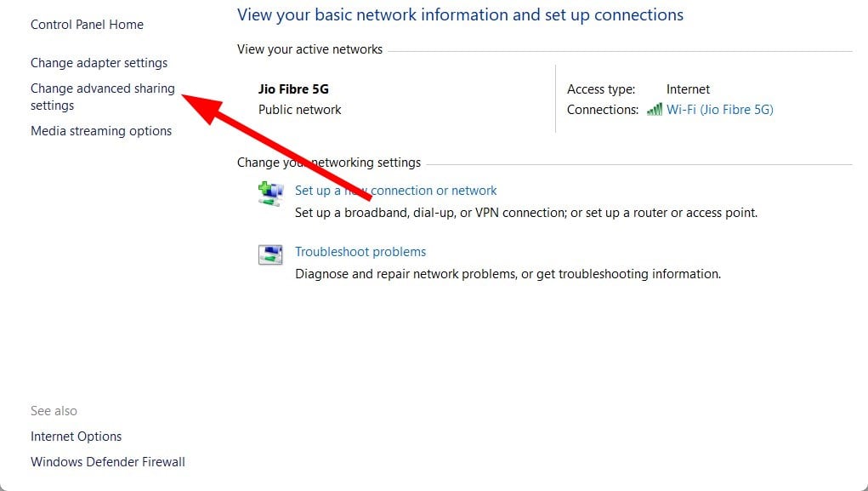Open Media streaming options
The height and width of the screenshot is (491, 868).
click(x=101, y=131)
